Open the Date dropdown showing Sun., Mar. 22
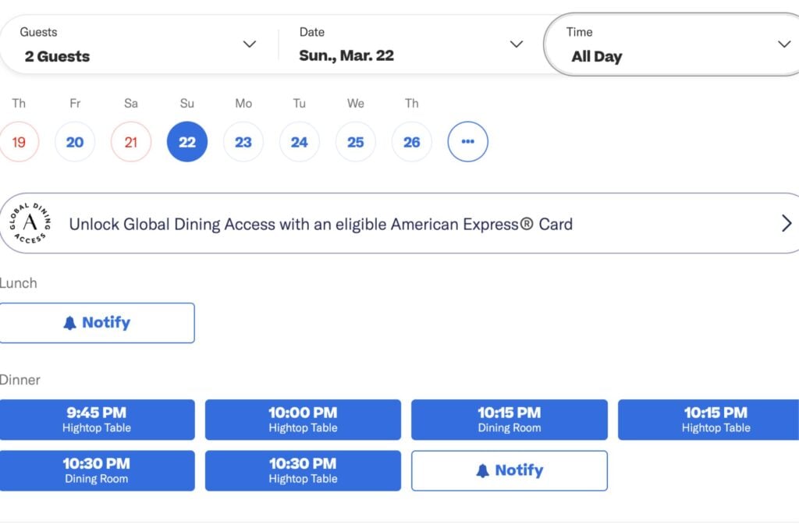Viewport: 799px width, 532px height. click(x=406, y=44)
